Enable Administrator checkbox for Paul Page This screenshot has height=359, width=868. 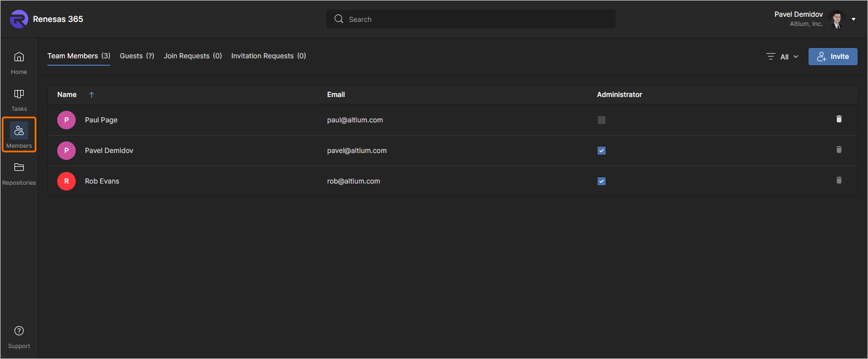tap(602, 120)
